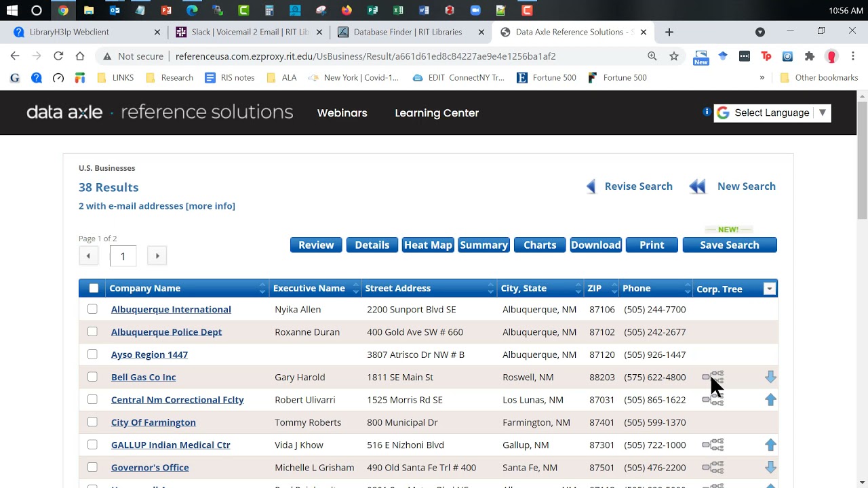
Task: Open Zoom app from the taskbar
Action: click(475, 10)
